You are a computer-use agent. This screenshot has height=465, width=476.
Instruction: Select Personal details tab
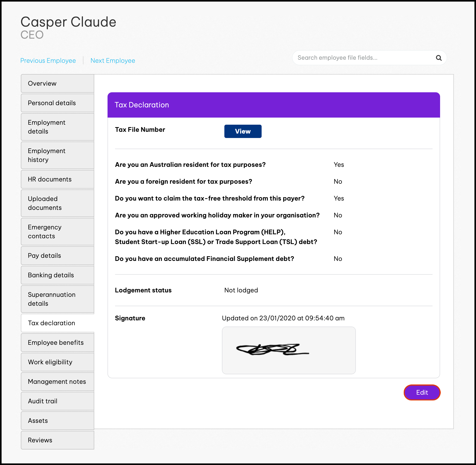point(57,103)
